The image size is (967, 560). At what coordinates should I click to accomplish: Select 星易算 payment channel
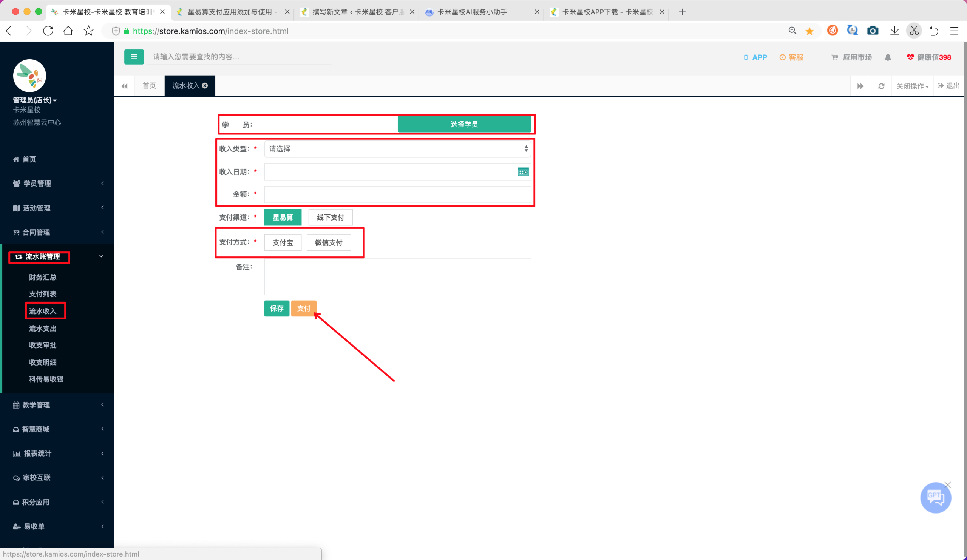coord(283,218)
